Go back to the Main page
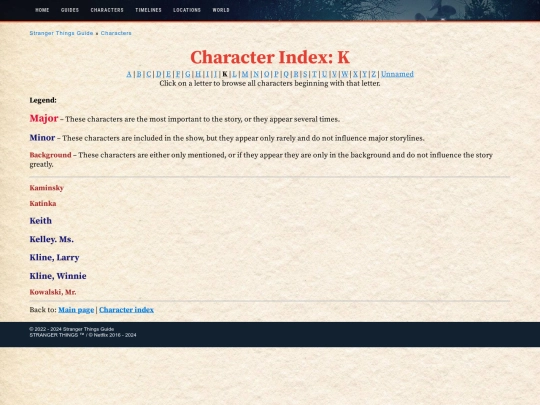The image size is (540, 405). (76, 310)
